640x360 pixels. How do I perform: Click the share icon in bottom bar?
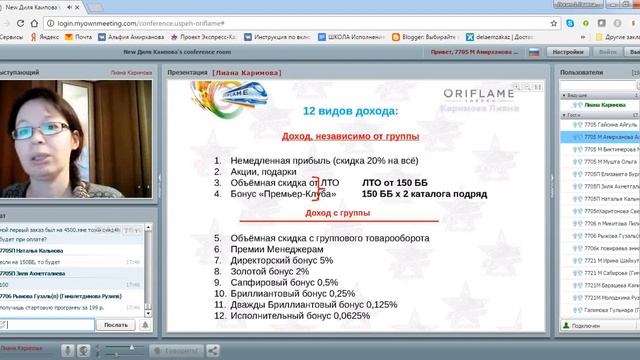(213, 351)
